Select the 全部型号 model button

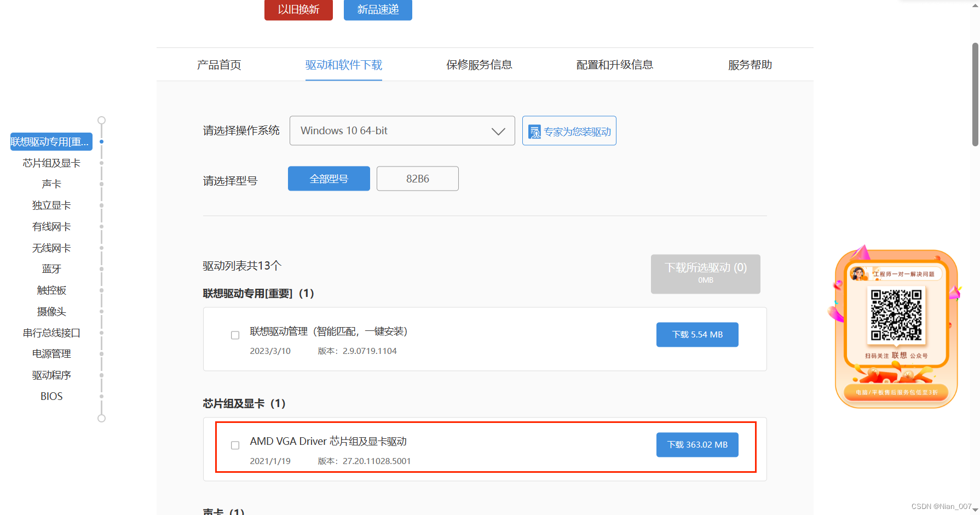(x=329, y=179)
